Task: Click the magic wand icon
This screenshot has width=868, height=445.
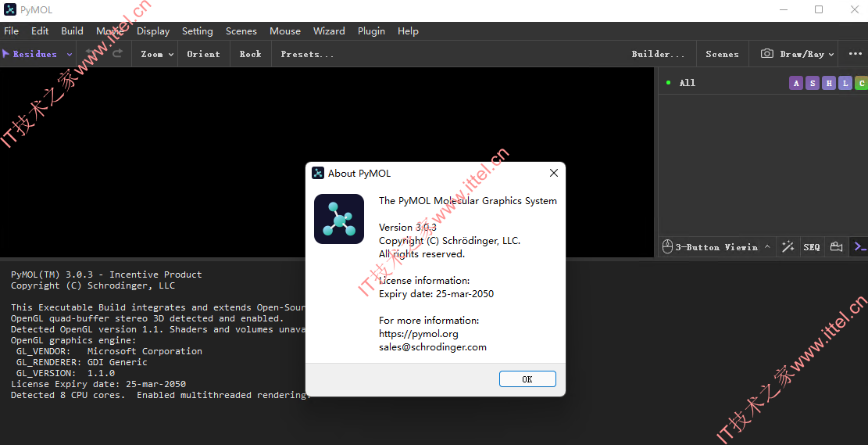Action: pyautogui.click(x=788, y=246)
